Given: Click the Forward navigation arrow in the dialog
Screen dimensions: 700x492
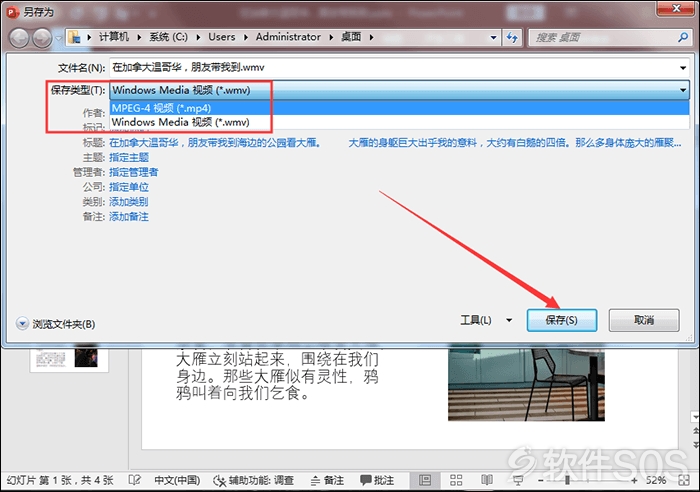Looking at the screenshot, I should tap(42, 38).
